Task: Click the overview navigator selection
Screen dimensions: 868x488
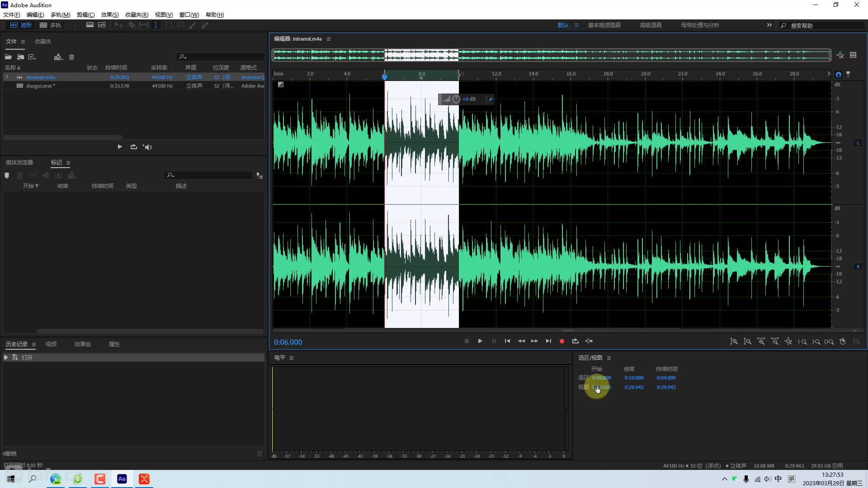Action: tap(421, 55)
